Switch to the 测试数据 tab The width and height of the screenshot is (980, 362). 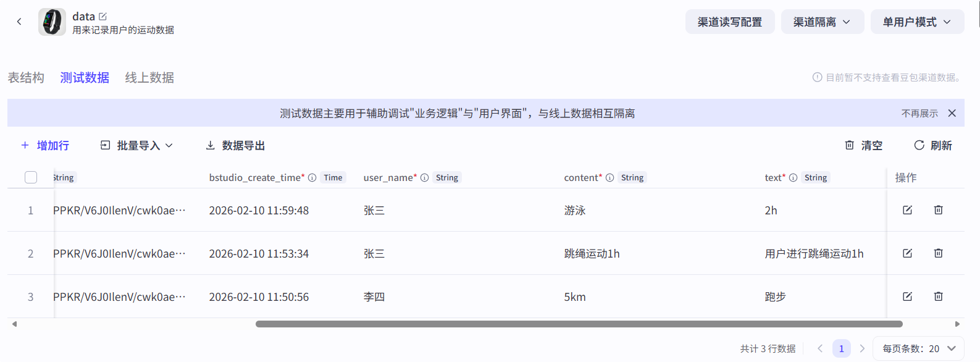(x=85, y=78)
